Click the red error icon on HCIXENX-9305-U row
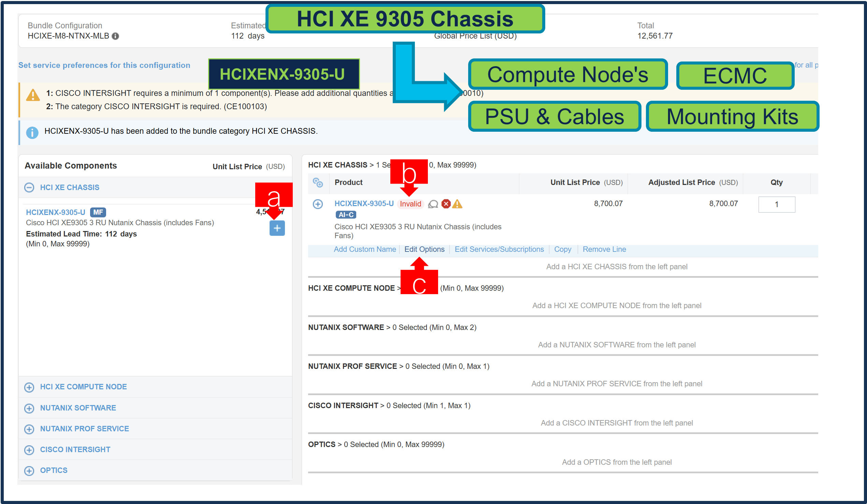This screenshot has width=867, height=504. (446, 204)
